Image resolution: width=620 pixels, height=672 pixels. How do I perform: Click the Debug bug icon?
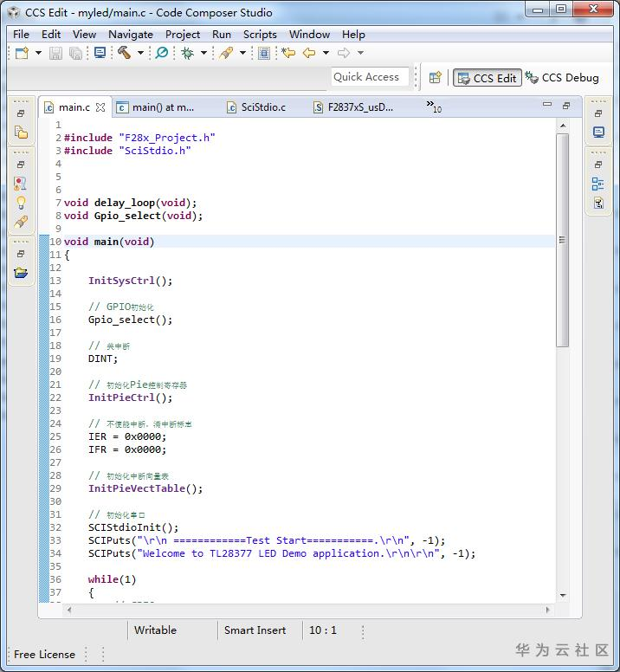pos(187,53)
